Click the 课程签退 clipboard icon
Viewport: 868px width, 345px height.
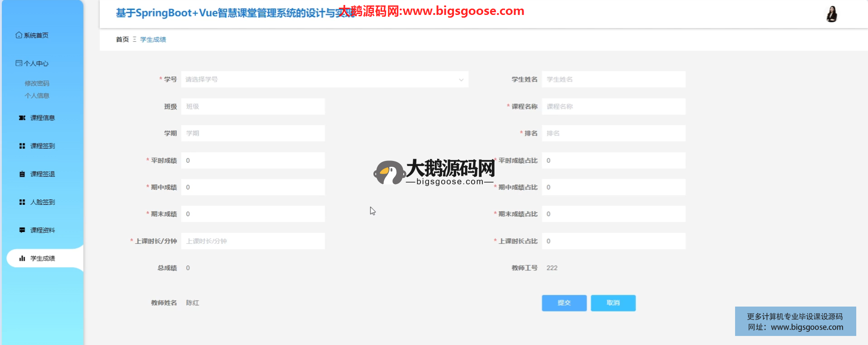(22, 174)
